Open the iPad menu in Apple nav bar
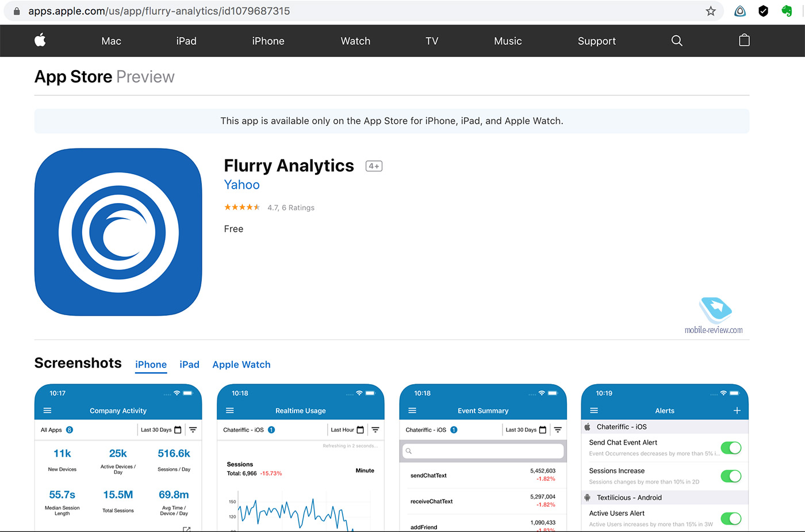Image resolution: width=805 pixels, height=532 pixels. [x=186, y=41]
